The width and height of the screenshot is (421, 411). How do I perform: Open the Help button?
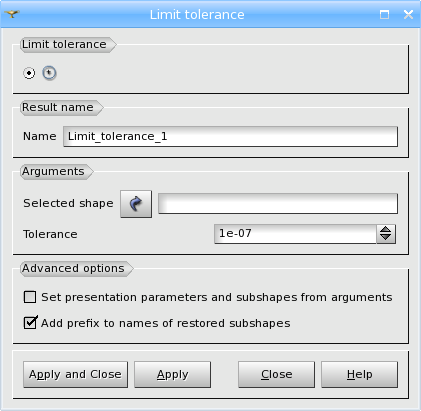pyautogui.click(x=359, y=374)
